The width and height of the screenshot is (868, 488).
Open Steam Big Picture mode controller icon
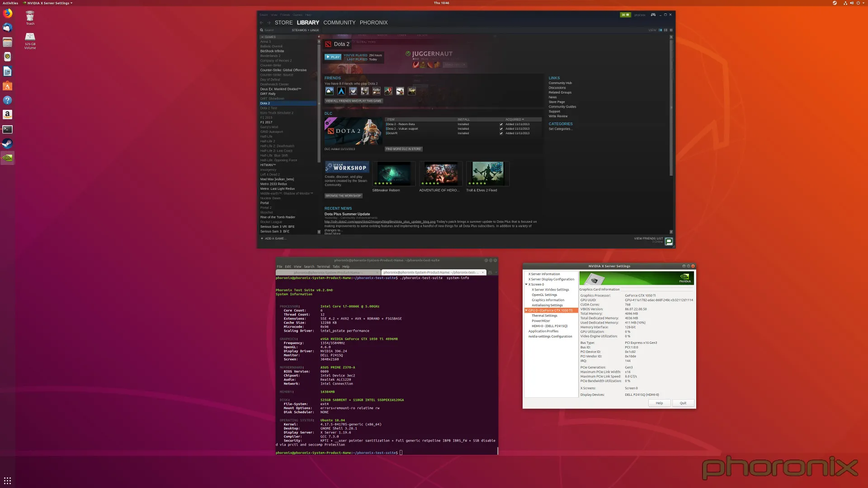(653, 14)
